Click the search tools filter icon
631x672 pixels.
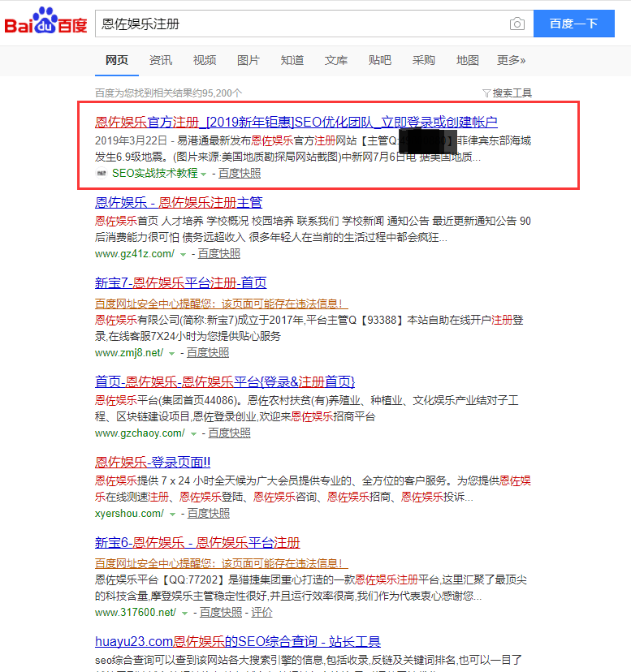pos(486,93)
